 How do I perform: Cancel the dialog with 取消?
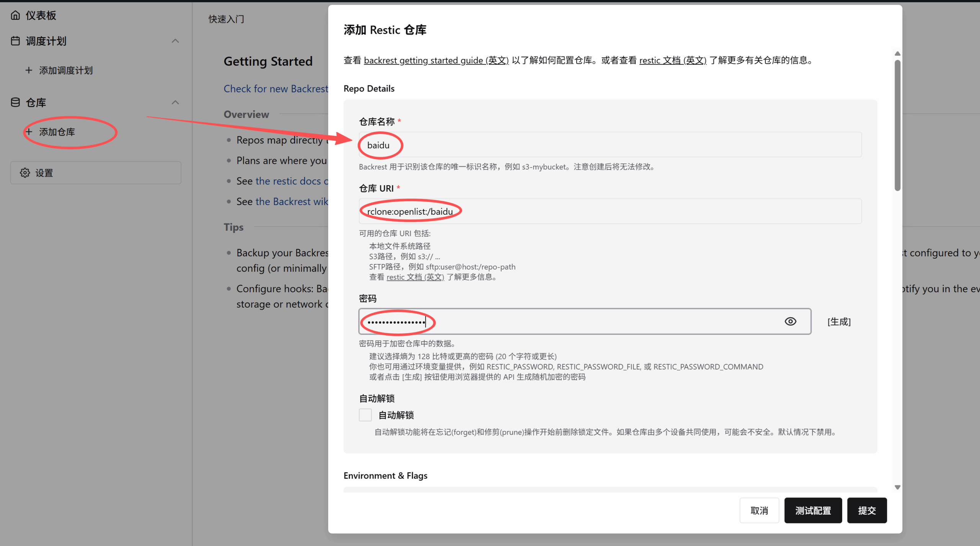pyautogui.click(x=759, y=510)
